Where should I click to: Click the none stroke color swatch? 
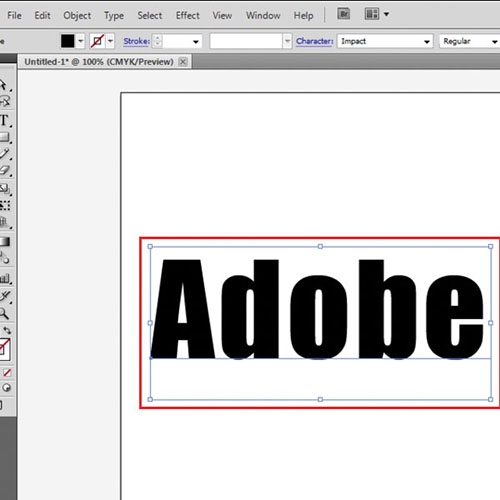click(x=97, y=41)
